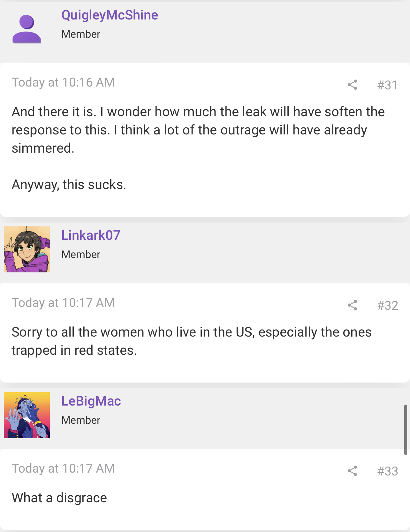The width and height of the screenshot is (410, 532).
Task: Click the 10:17 AM timestamp on post #33
Action: [x=63, y=468]
